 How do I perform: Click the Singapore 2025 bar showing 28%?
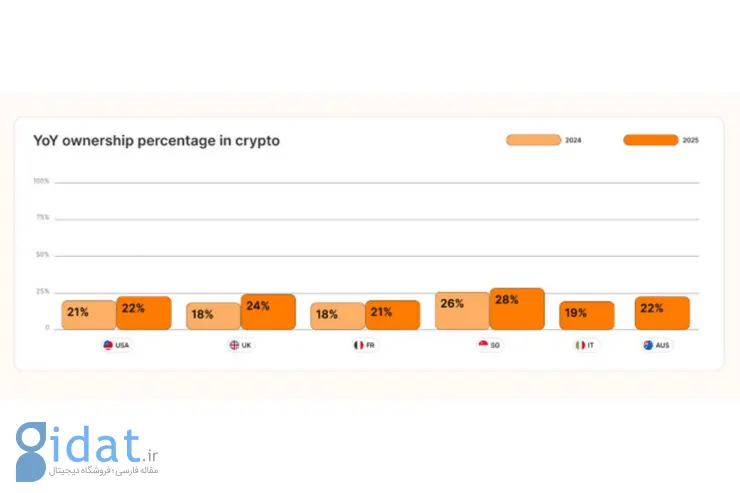(517, 309)
